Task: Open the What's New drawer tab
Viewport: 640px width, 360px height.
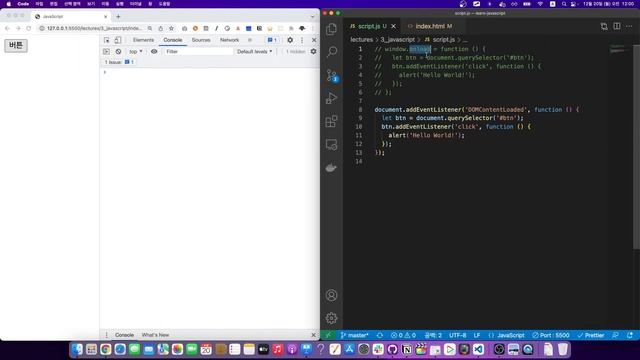Action: 155,335
